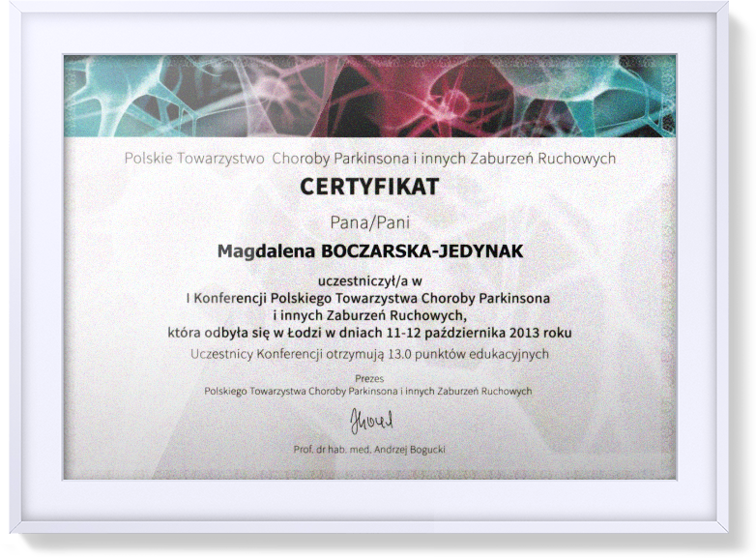Click the name Magdalena BOCZARSKA-JEDYNAK
Viewport: 756px width, 558px height.
[370, 251]
